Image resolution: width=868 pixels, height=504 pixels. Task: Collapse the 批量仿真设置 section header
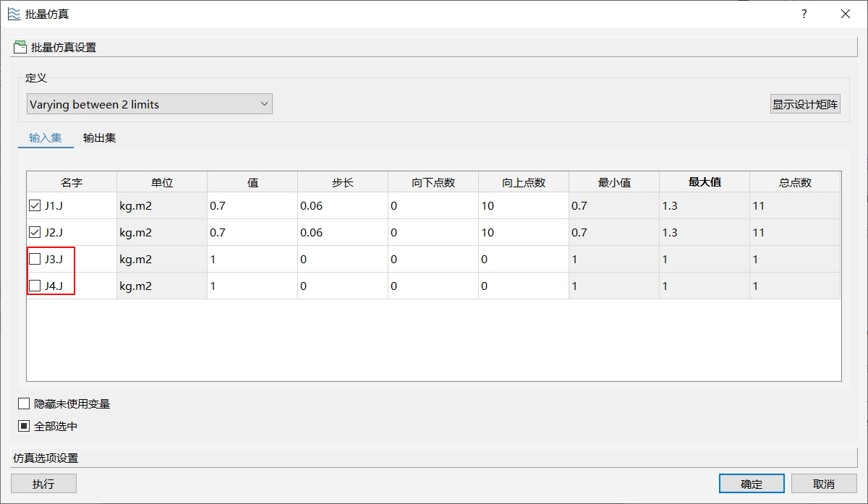[x=434, y=48]
